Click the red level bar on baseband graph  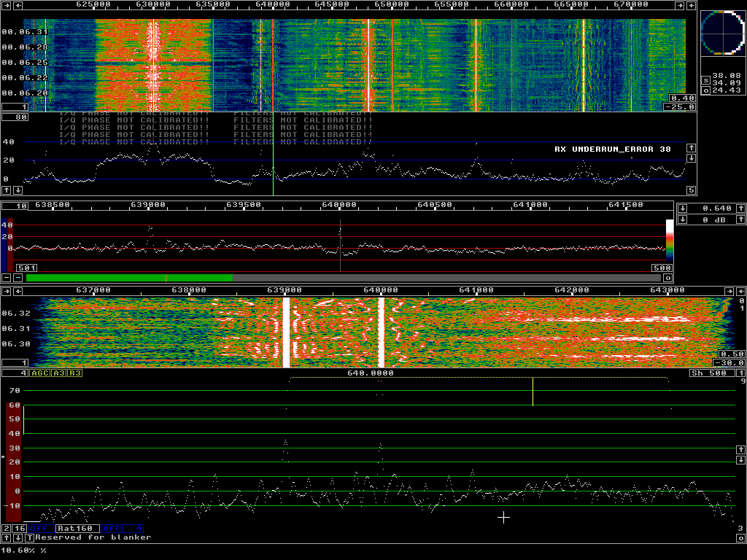(14, 462)
